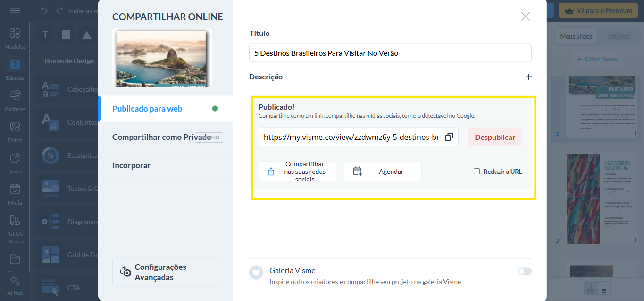Viewport: 644px width, 301px height.
Task: Click the published URL field
Action: [x=351, y=137]
